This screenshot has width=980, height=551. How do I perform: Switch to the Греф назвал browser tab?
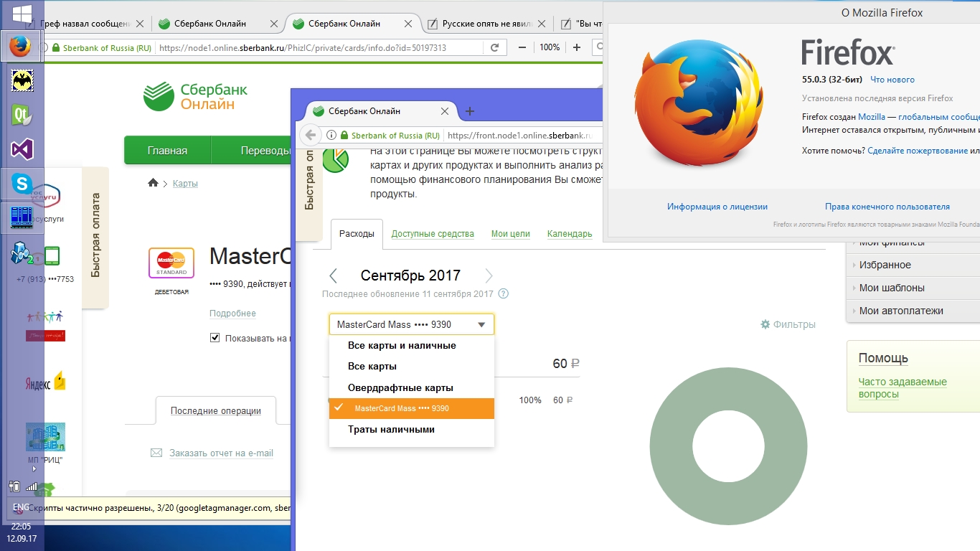pyautogui.click(x=85, y=24)
